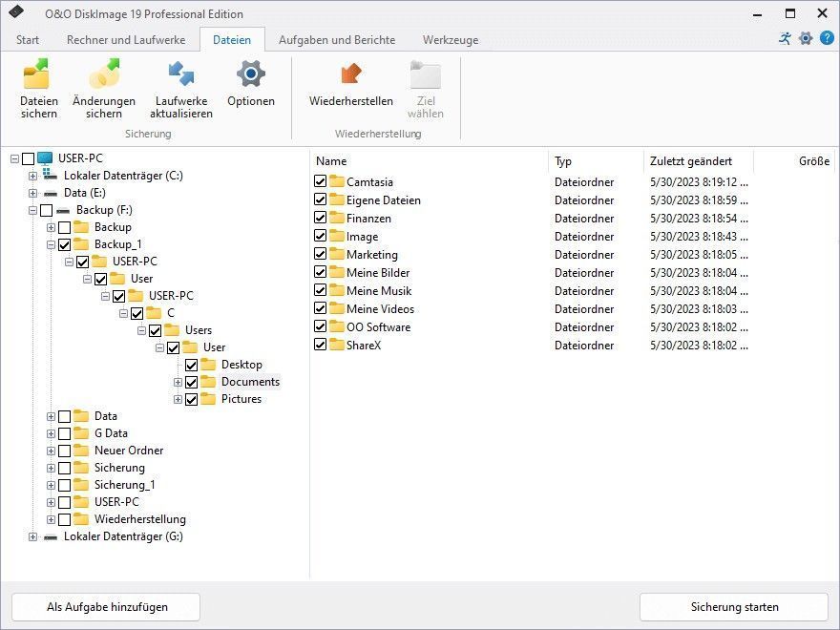
Task: Expand Lokaler Datenträger (G:) node
Action: tap(32, 536)
